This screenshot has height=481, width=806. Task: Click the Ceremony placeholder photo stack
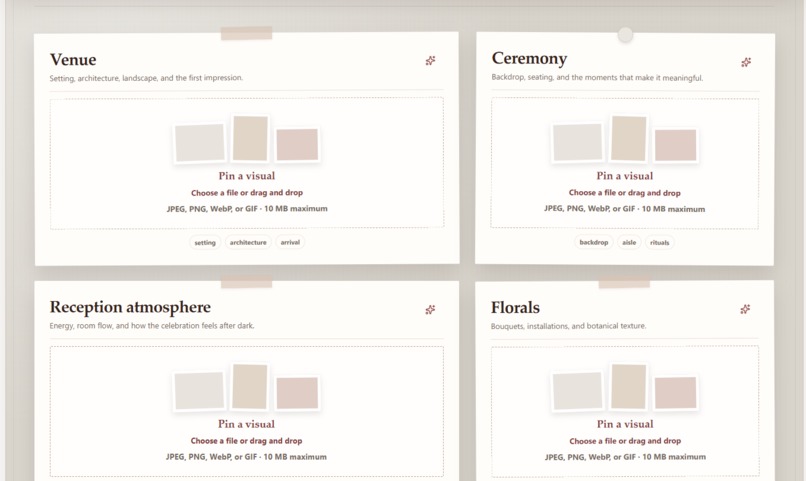coord(625,139)
